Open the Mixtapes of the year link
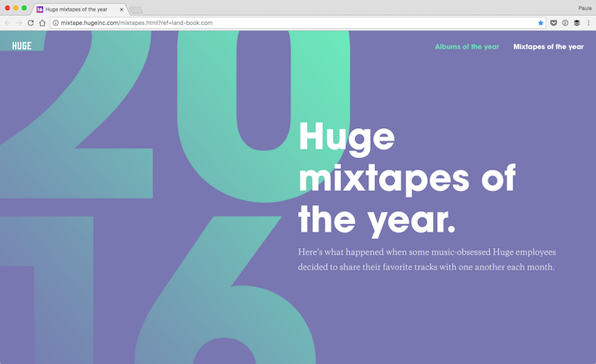The height and width of the screenshot is (364, 596). pos(549,46)
